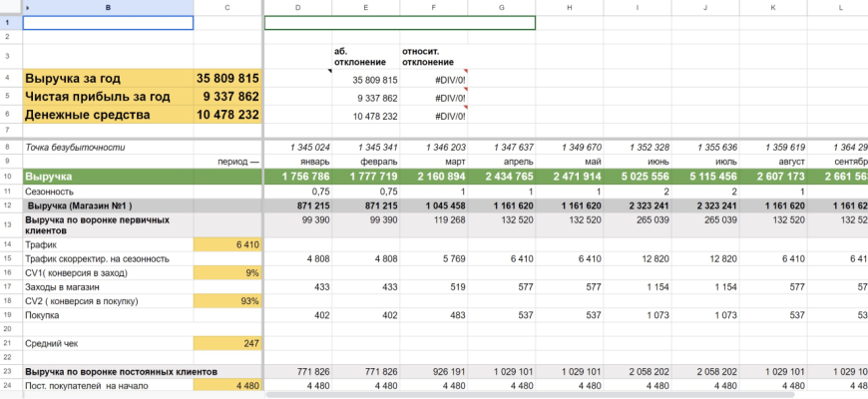Select the column B header
This screenshot has width=868, height=399.
tap(108, 8)
